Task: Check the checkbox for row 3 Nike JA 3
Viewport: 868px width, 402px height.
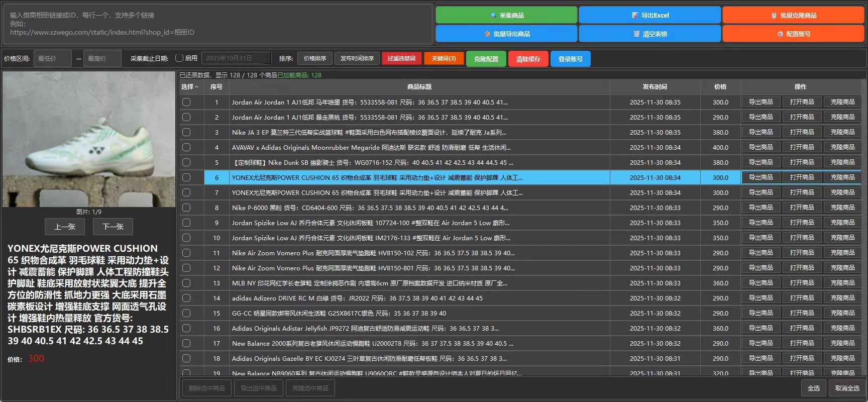Action: click(186, 132)
